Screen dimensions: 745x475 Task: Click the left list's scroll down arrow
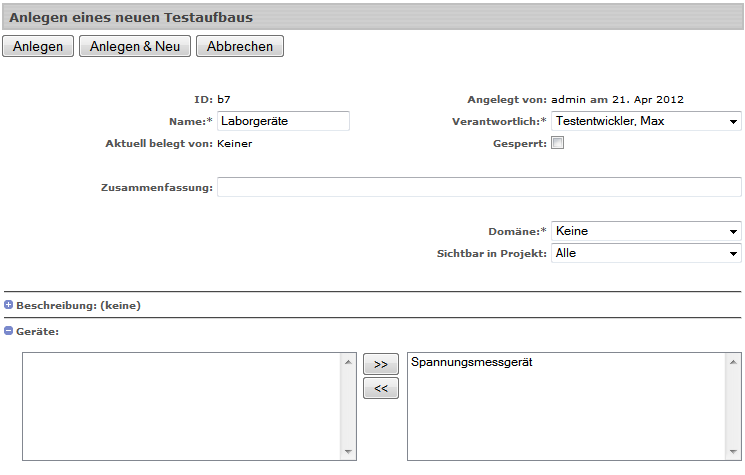coord(349,452)
